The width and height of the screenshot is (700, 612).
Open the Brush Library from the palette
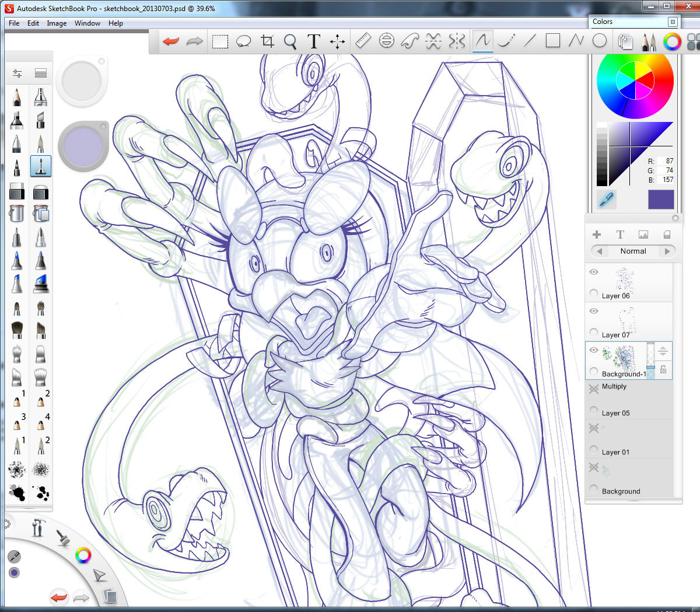point(40,74)
